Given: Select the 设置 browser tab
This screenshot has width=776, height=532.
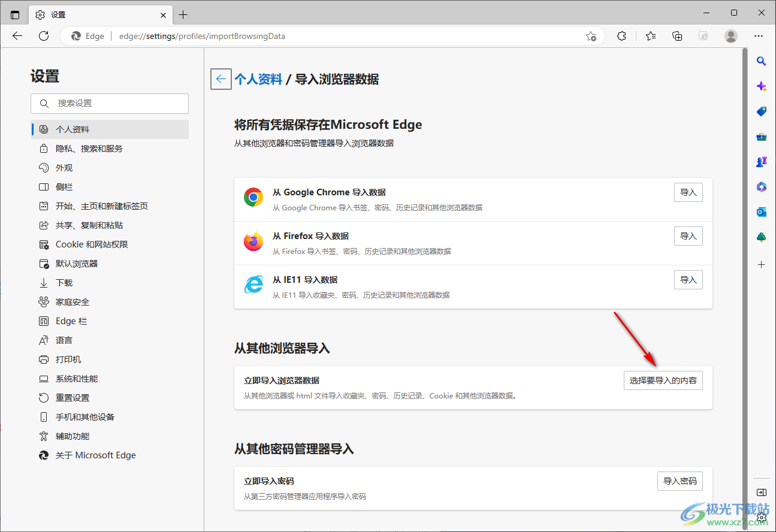Looking at the screenshot, I should pos(101,14).
